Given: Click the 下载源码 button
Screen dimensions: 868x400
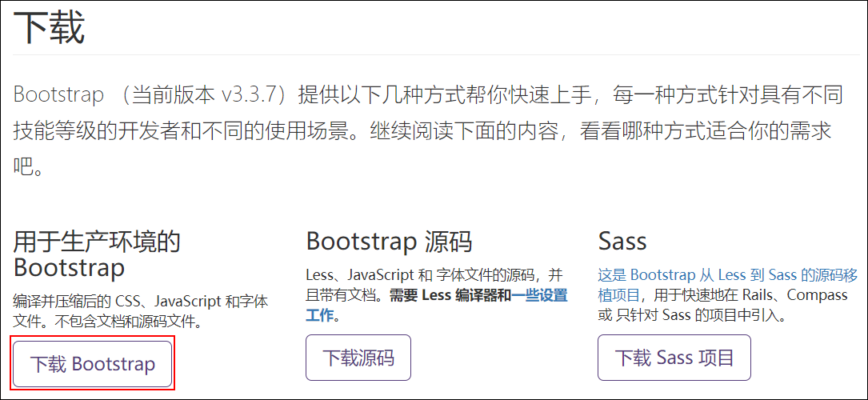Looking at the screenshot, I should 358,358.
